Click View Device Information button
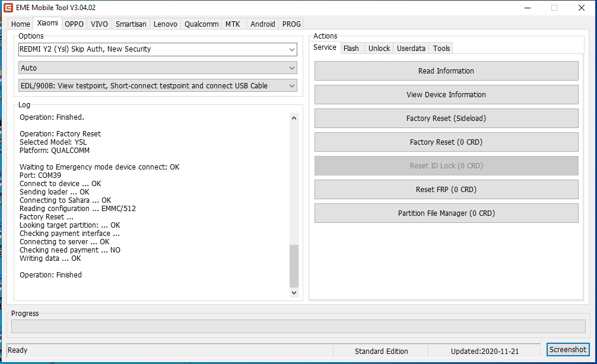 pyautogui.click(x=446, y=95)
